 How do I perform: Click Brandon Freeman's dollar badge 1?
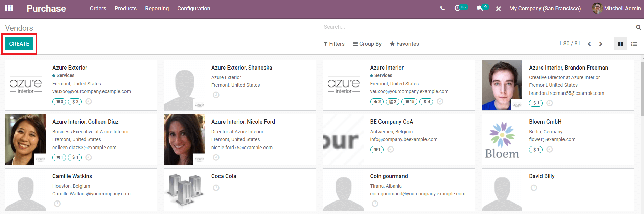pyautogui.click(x=536, y=103)
